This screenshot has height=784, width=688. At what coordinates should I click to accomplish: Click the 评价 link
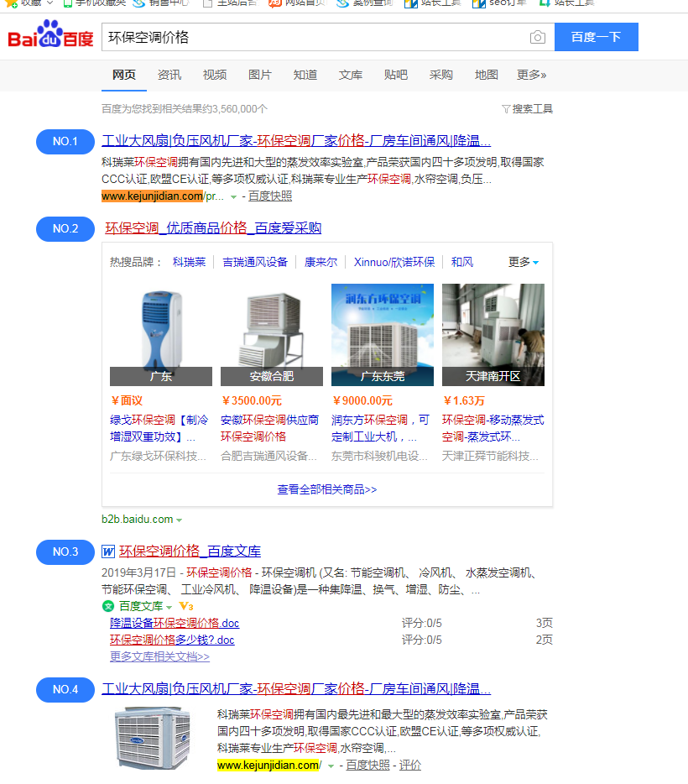click(x=410, y=765)
